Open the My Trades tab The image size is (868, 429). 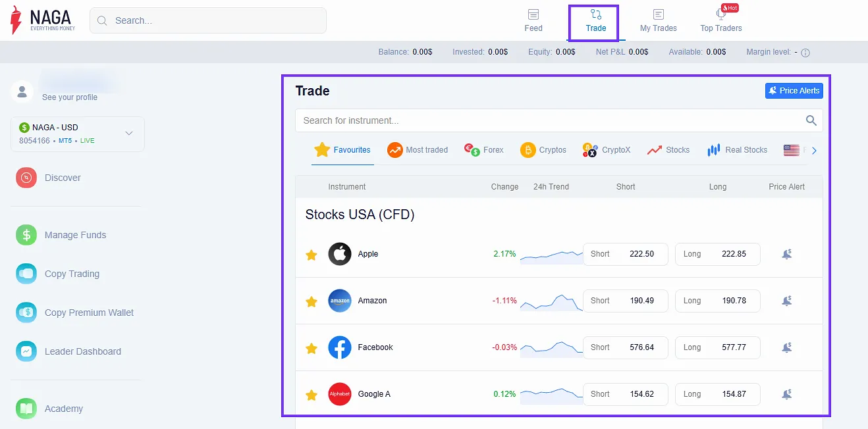[658, 20]
